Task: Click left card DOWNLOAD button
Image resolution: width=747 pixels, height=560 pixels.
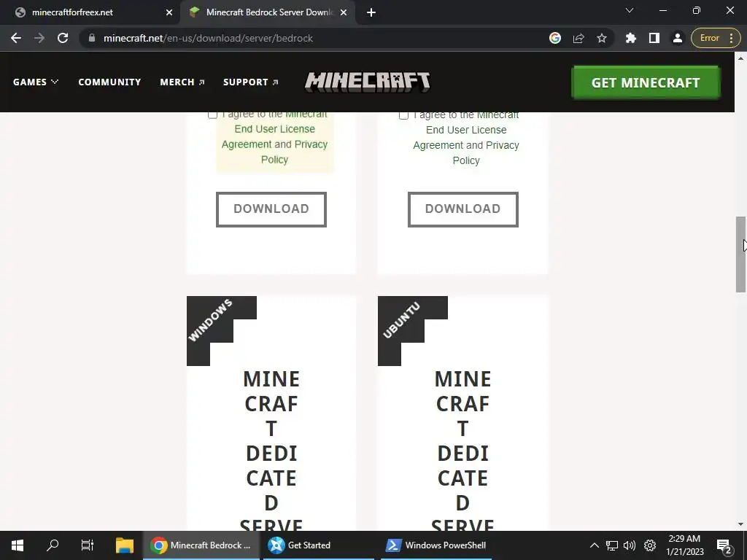Action: (271, 209)
